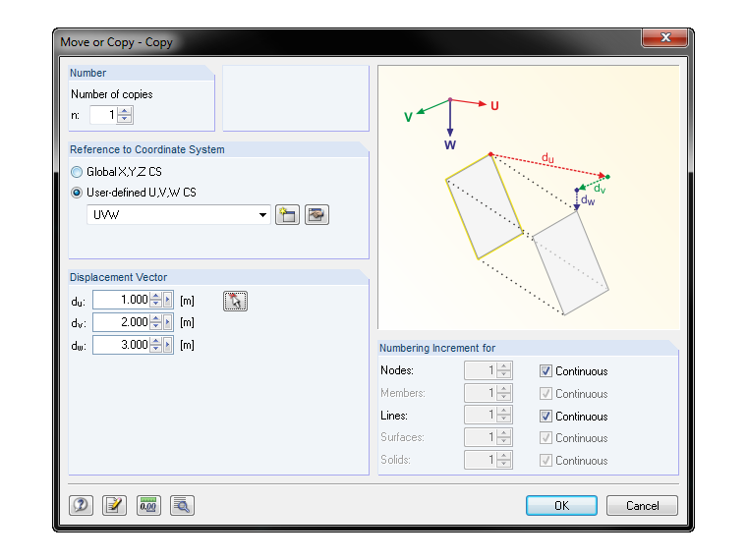Viewport: 747px width, 560px height.
Task: Toggle Continuous checkbox for Members
Action: coord(546,394)
